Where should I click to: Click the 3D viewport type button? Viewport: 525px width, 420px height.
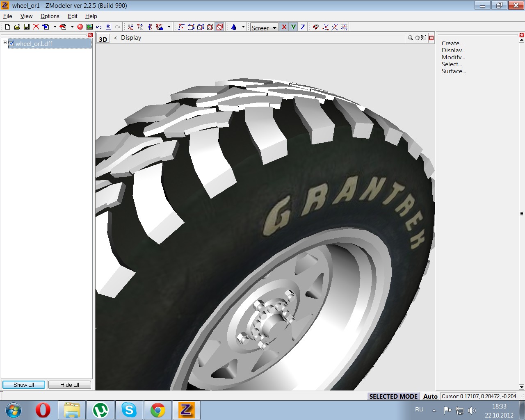(103, 39)
